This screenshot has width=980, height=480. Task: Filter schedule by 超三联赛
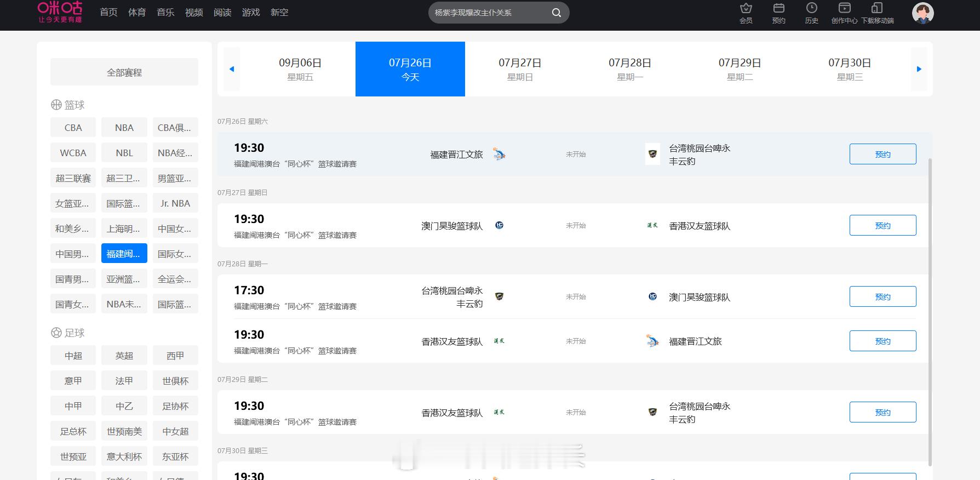[73, 178]
